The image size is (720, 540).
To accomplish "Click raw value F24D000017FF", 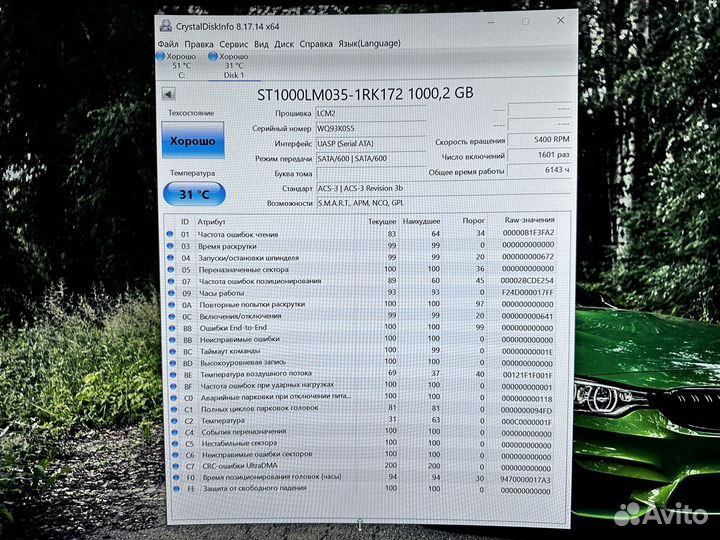I will click(x=528, y=292).
